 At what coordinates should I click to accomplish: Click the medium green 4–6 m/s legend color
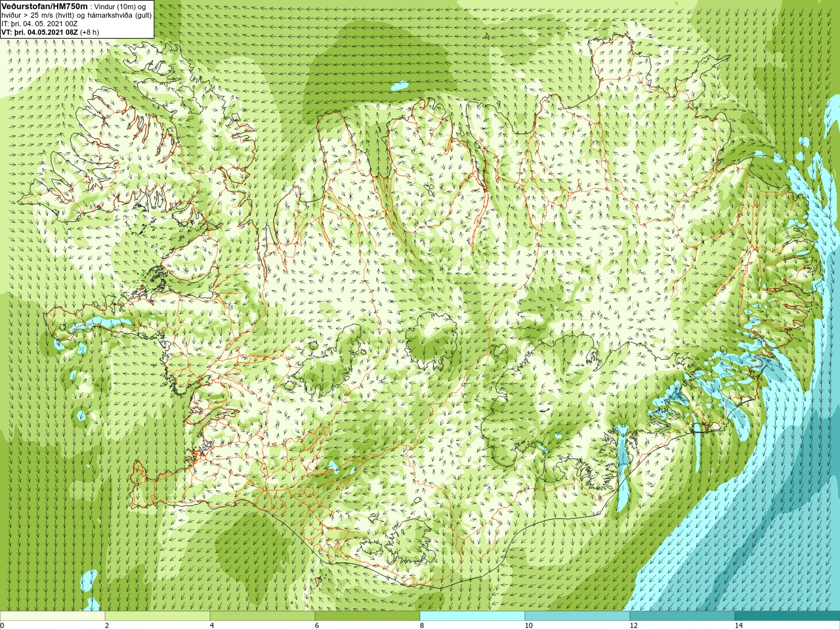tap(262, 616)
